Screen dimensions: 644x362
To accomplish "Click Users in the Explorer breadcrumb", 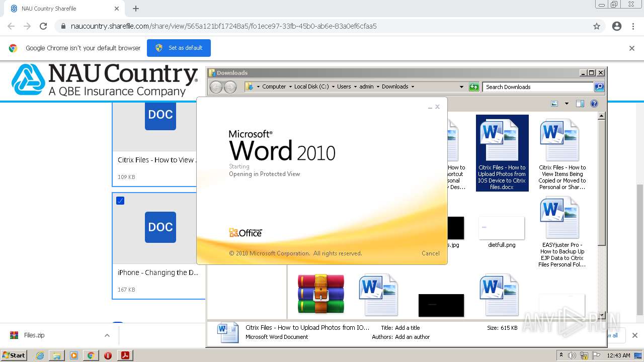I will coord(344,86).
